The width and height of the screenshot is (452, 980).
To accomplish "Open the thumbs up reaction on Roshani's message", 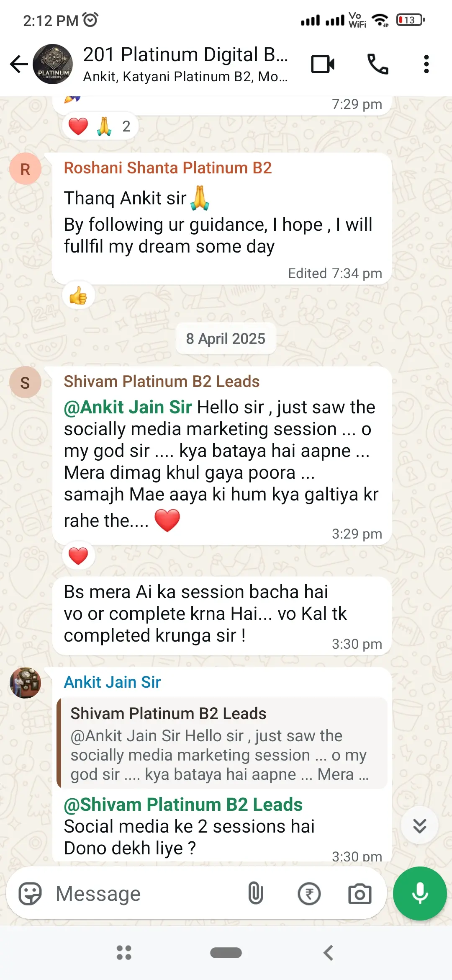I will pos(78,296).
